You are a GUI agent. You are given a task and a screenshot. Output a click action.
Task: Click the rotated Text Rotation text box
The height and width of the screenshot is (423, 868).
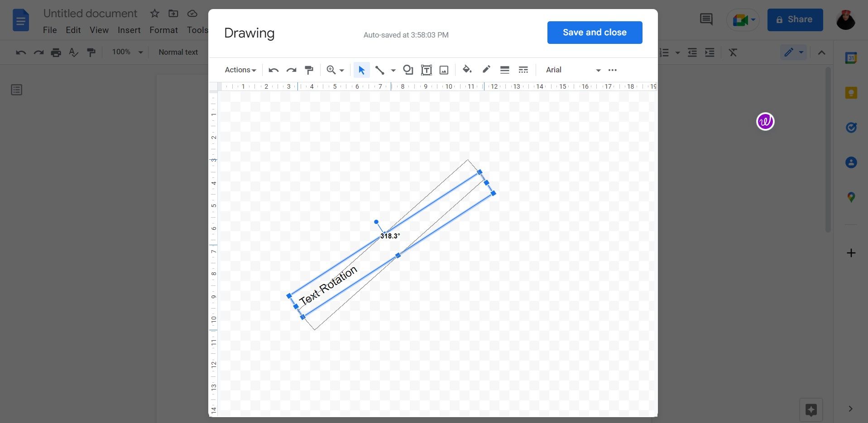click(328, 286)
